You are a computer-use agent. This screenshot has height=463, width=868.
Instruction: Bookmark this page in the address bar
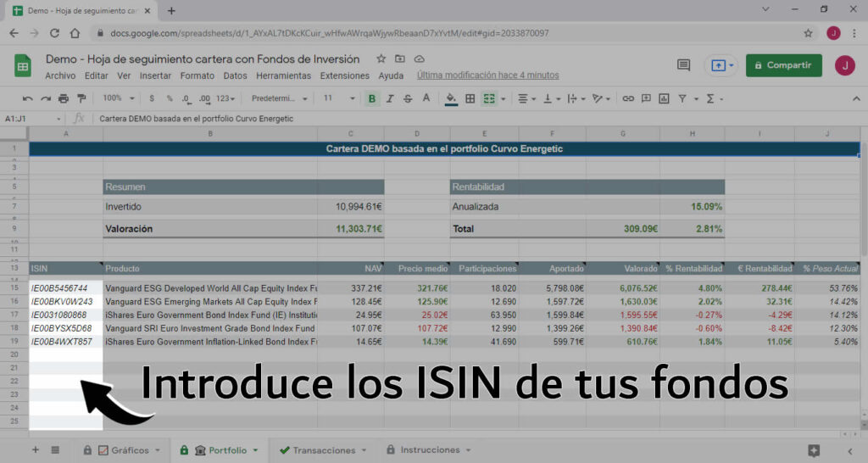pos(808,33)
